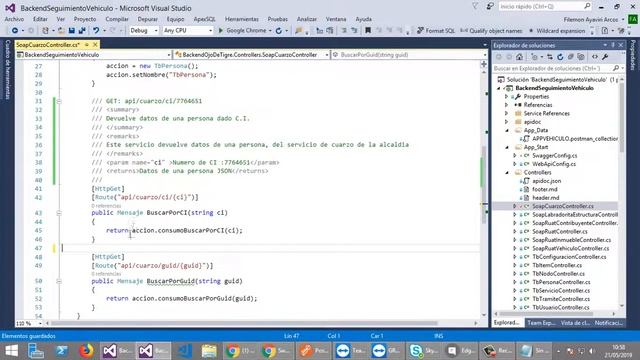Open the ApexSQL menu
The height and width of the screenshot is (360, 640).
pyautogui.click(x=204, y=19)
